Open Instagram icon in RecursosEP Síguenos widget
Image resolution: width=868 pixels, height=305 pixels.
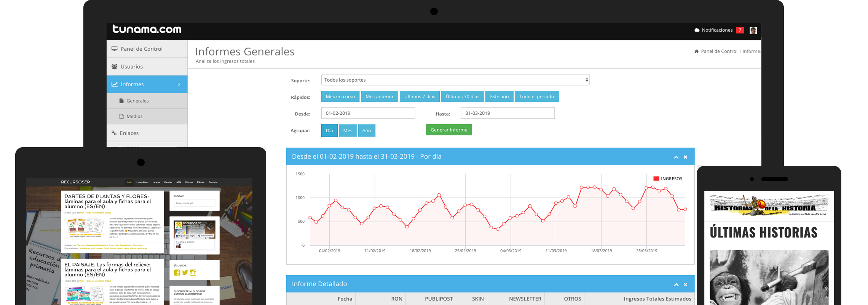[x=193, y=273]
